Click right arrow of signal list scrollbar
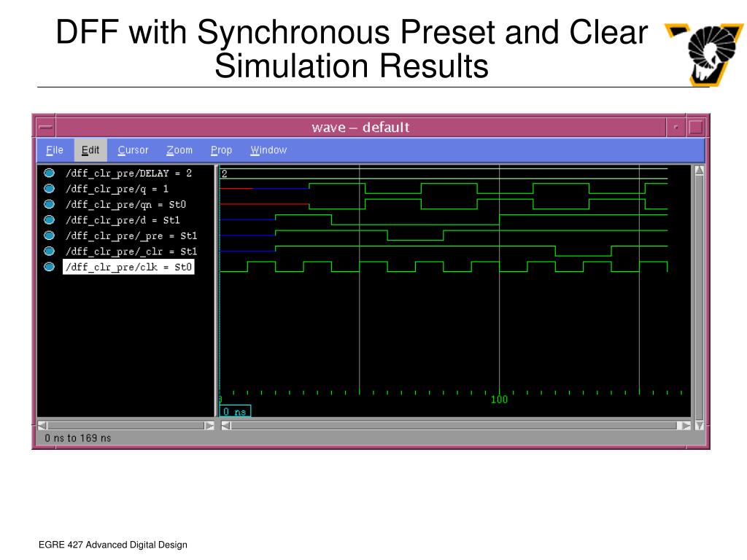 [x=209, y=425]
